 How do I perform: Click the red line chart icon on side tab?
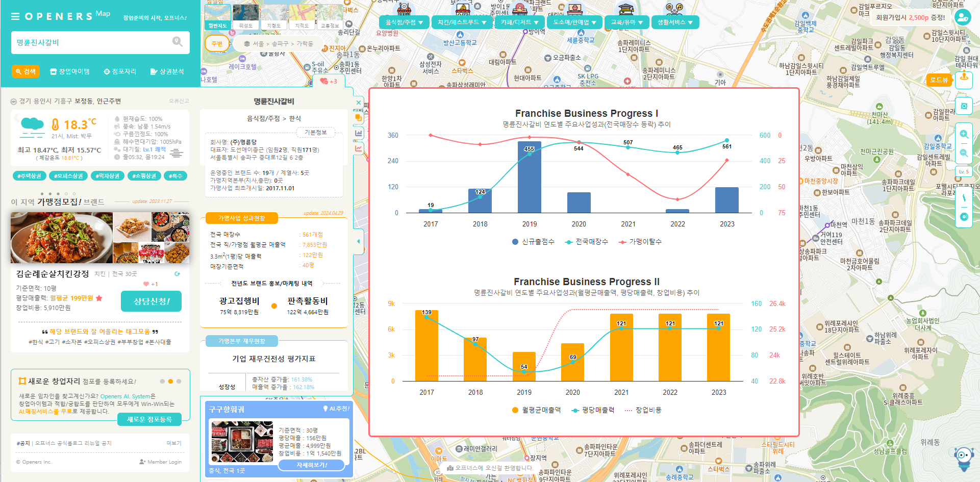[x=359, y=148]
